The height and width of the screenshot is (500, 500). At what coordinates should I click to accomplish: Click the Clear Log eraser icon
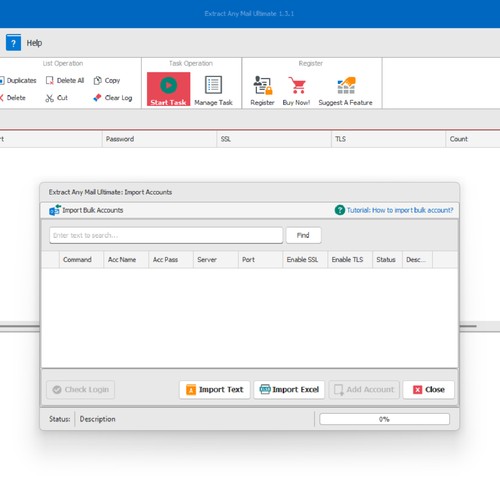click(97, 98)
